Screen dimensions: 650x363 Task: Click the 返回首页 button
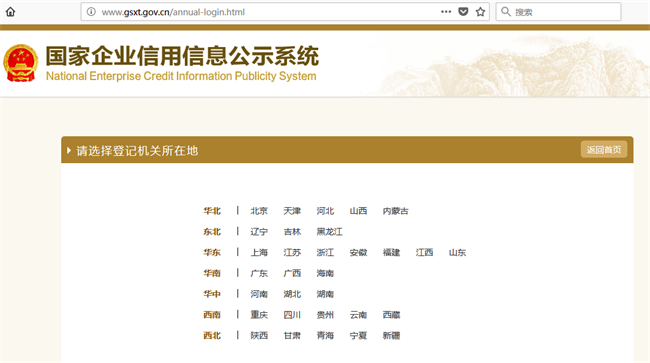tap(604, 150)
